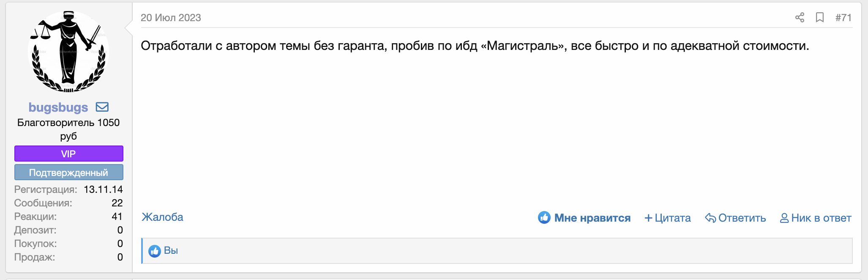Viewport: 868px width, 280px height.
Task: Click the Ответить reply button text
Action: tap(742, 218)
